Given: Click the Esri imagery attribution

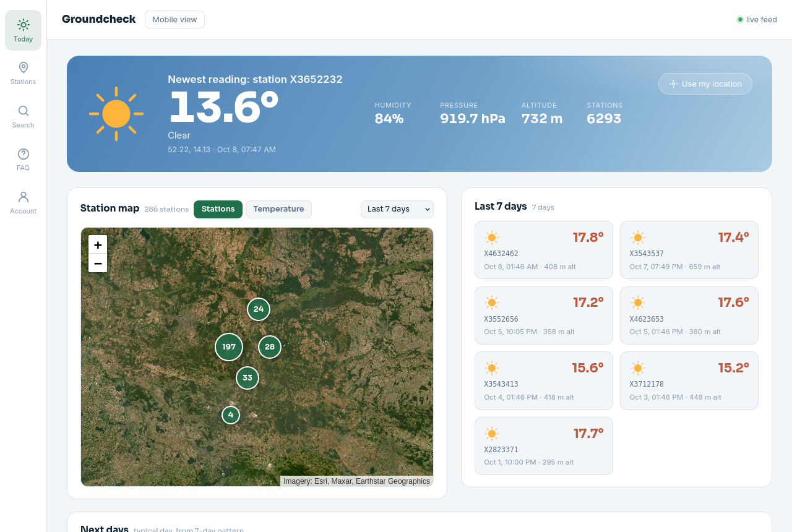Looking at the screenshot, I should (357, 481).
